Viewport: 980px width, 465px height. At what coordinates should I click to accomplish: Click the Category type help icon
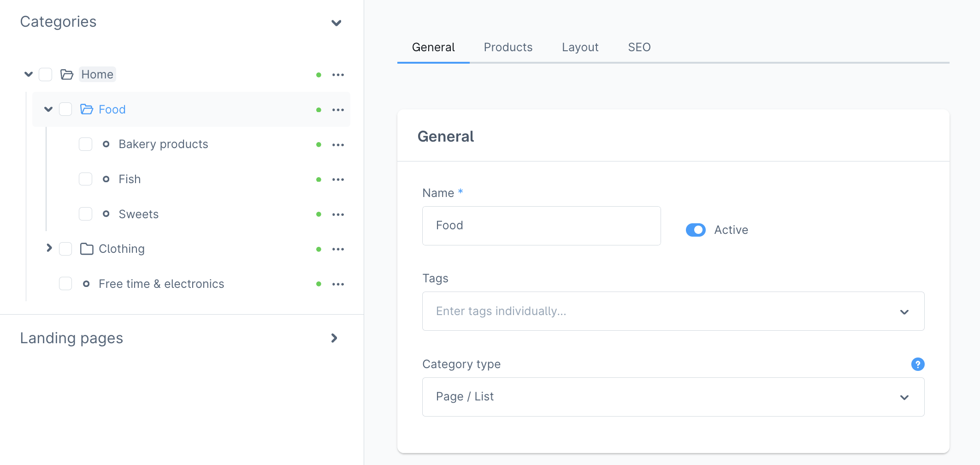[x=917, y=364]
